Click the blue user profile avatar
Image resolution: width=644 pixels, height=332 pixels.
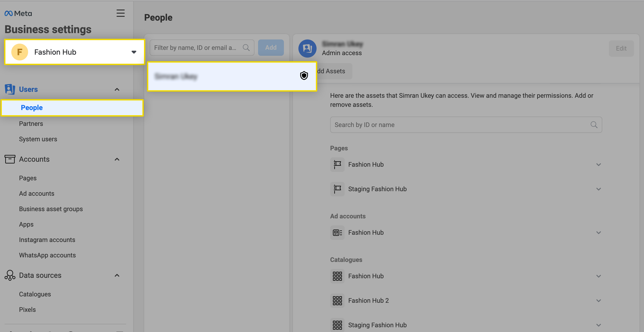point(307,48)
